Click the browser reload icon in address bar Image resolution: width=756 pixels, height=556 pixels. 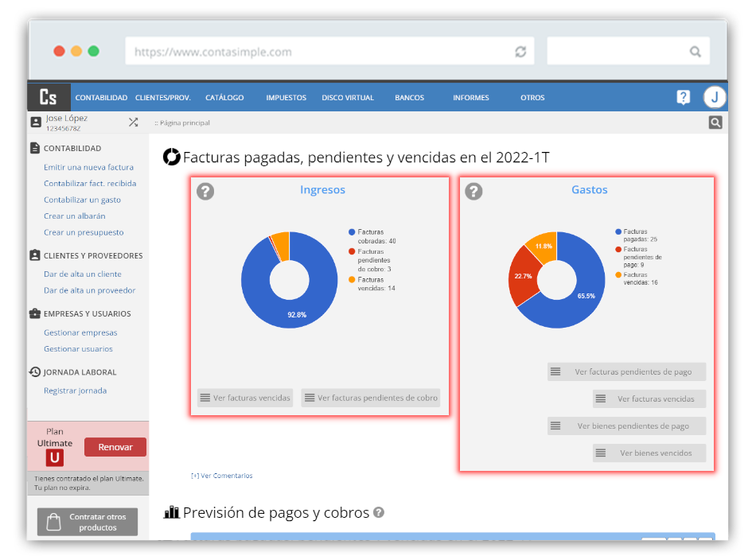click(520, 52)
